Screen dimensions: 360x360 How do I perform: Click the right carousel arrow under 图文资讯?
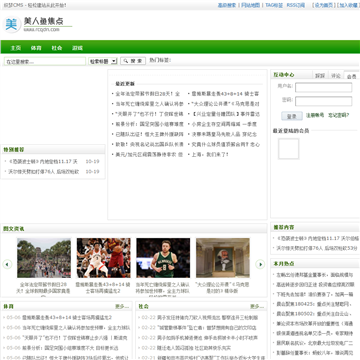(x=260, y=264)
